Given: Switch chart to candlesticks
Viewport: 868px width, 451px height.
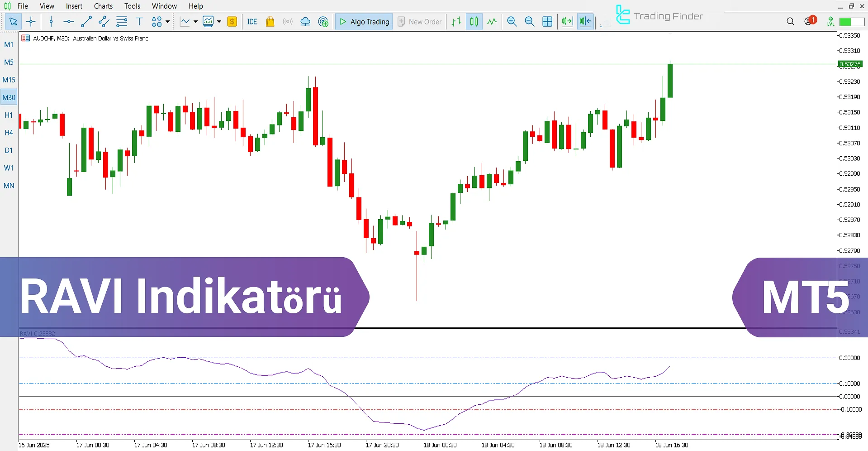Looking at the screenshot, I should point(474,22).
